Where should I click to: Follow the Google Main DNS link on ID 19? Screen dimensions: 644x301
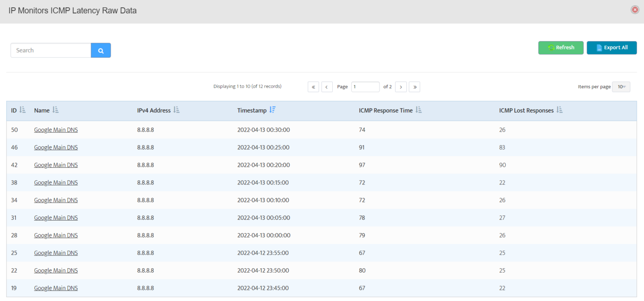coord(56,288)
